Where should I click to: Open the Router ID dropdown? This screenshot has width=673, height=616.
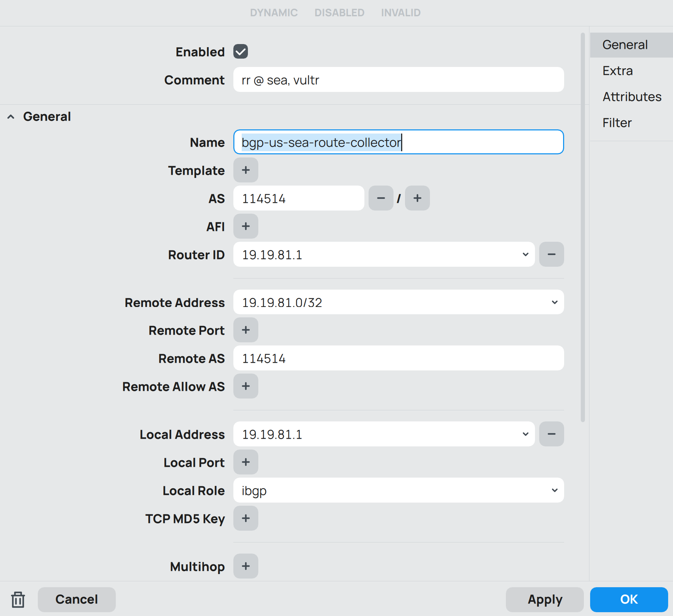pos(525,254)
